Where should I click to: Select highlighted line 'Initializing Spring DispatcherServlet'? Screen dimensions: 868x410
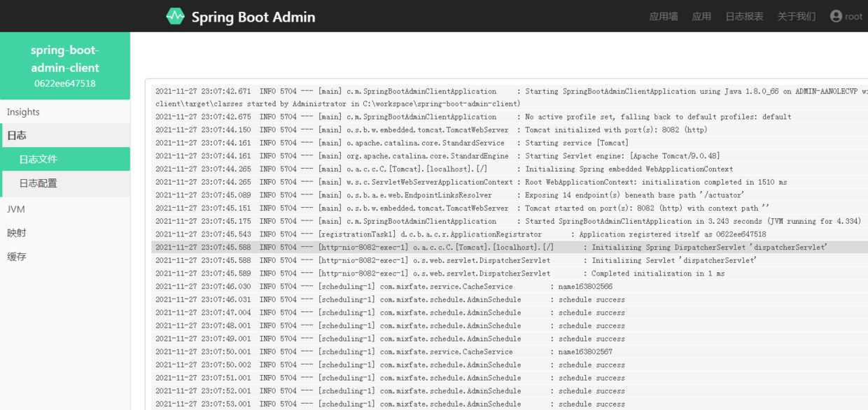[x=510, y=247]
